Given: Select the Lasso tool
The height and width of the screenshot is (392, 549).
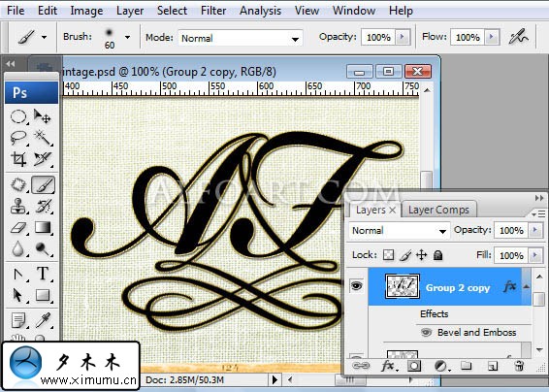Looking at the screenshot, I should pos(18,138).
